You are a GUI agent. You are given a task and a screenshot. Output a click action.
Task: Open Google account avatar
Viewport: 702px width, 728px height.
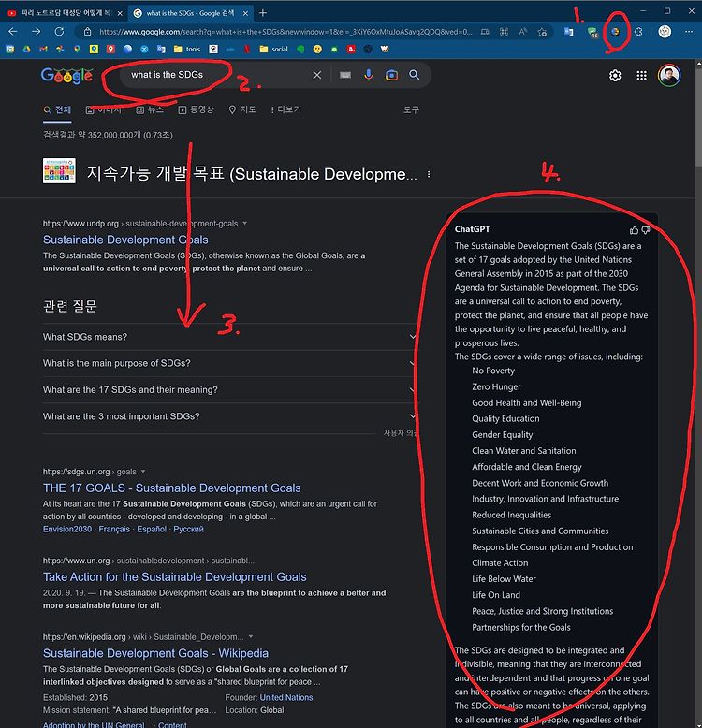point(668,75)
